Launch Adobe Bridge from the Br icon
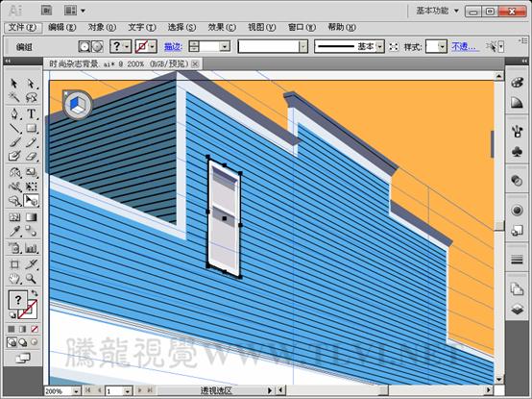Image resolution: width=532 pixels, height=399 pixels. click(x=46, y=11)
